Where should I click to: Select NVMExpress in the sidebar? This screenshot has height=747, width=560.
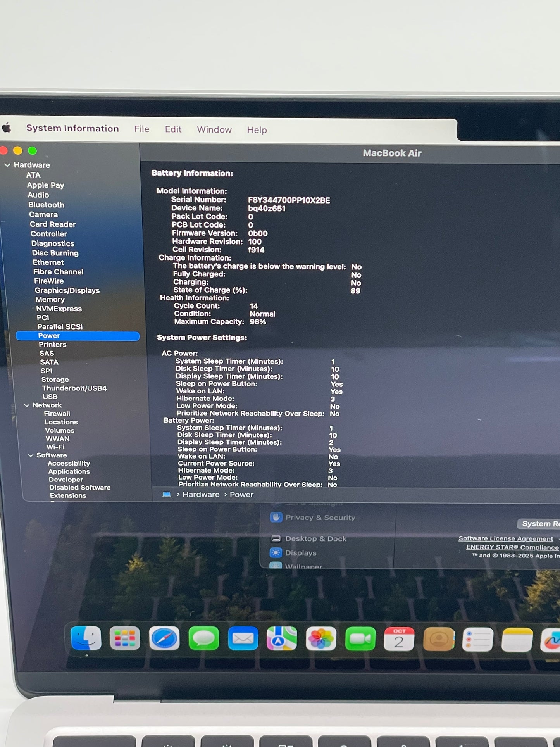(x=59, y=309)
